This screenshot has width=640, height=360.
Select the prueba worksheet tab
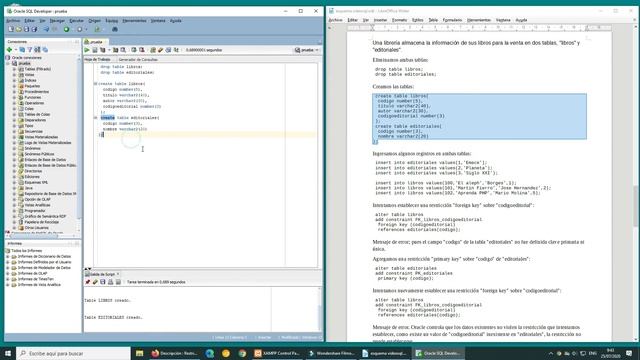[x=95, y=42]
